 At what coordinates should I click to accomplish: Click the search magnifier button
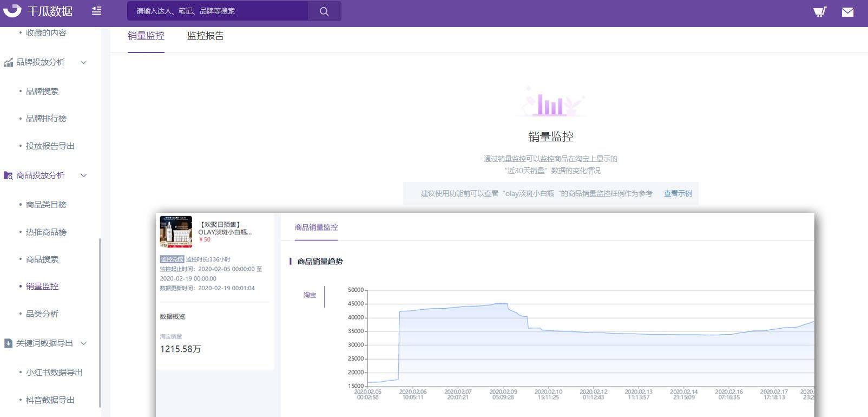click(x=324, y=11)
